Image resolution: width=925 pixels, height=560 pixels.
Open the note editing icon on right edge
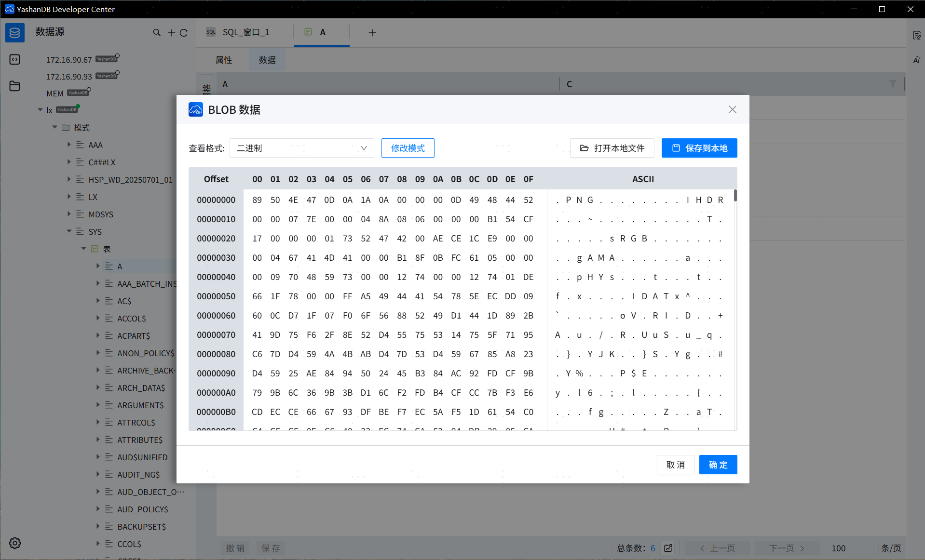(x=917, y=35)
